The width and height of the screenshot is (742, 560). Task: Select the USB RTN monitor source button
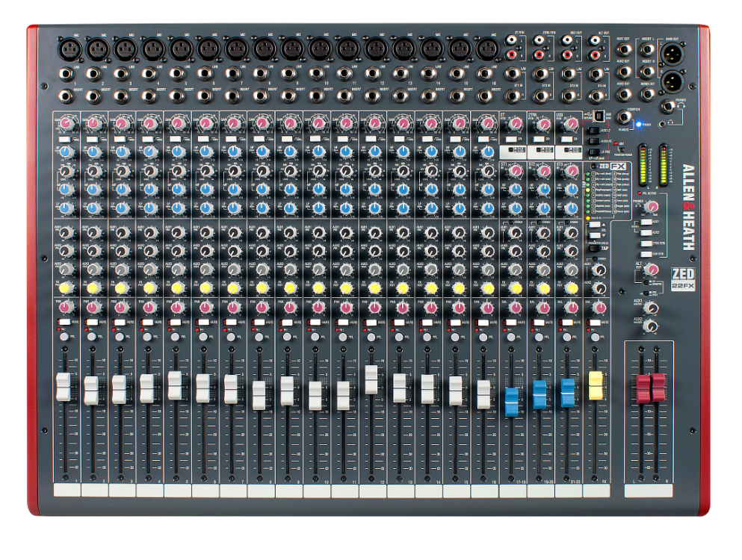[646, 254]
